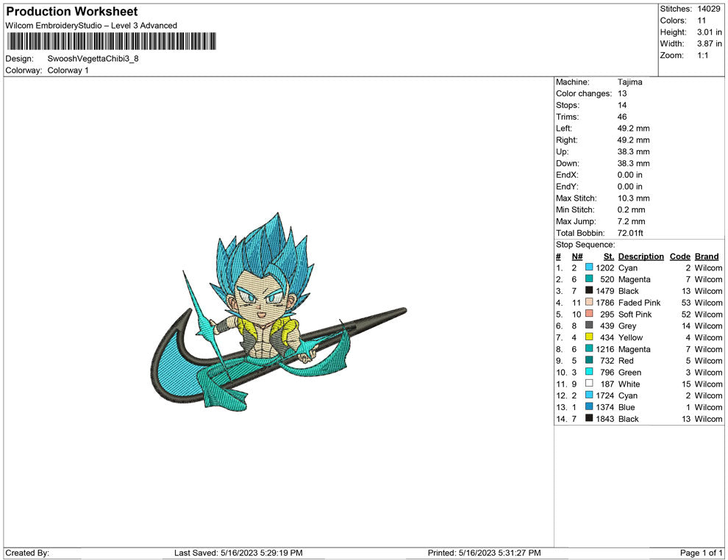Click the 'Colorway 1' value

point(68,71)
